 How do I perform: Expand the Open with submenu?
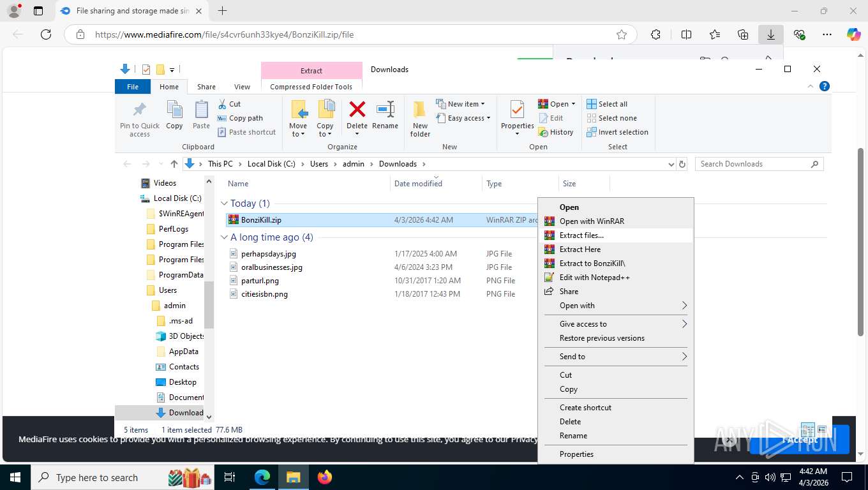(x=616, y=306)
